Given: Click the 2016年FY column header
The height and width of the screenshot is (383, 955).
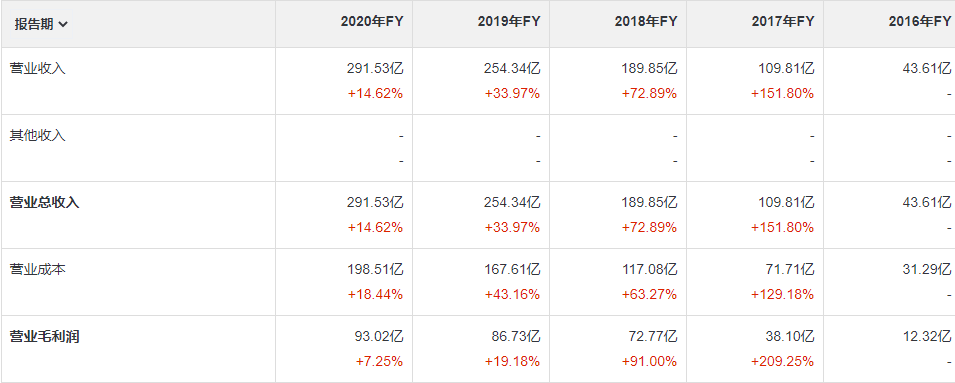Looking at the screenshot, I should [920, 21].
